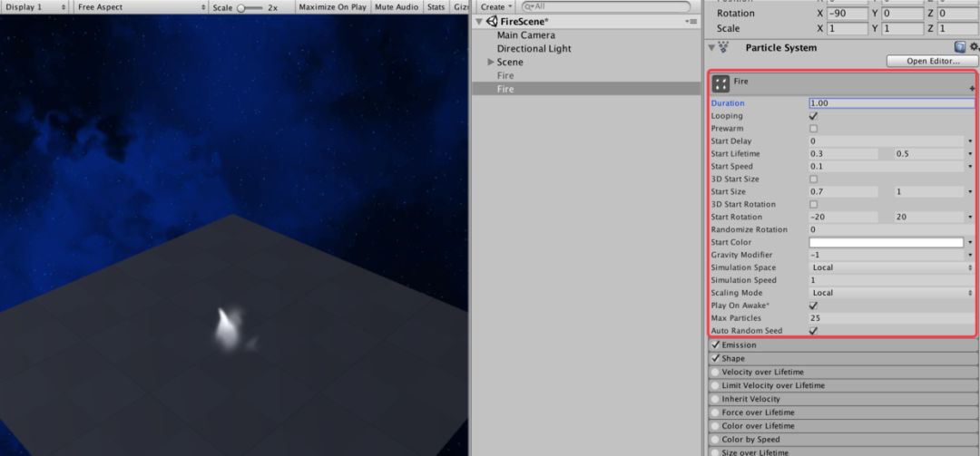Click the Max Particles field showing 25

coord(891,318)
